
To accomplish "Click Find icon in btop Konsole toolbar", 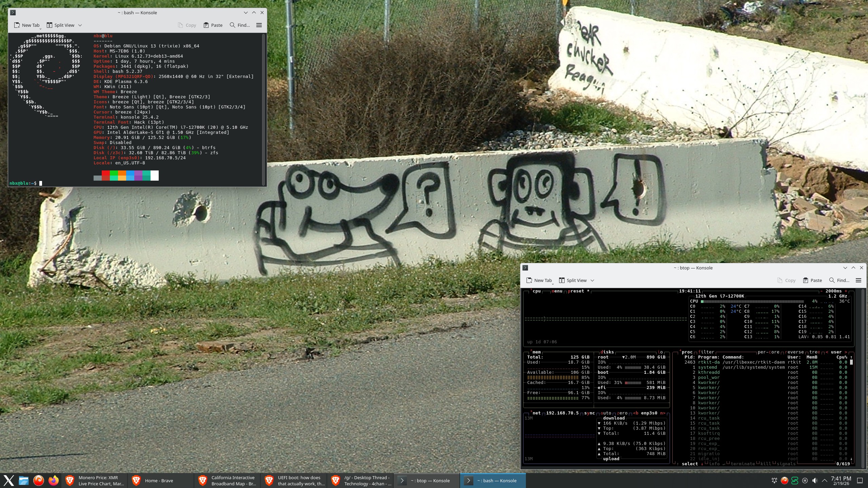I will (832, 280).
